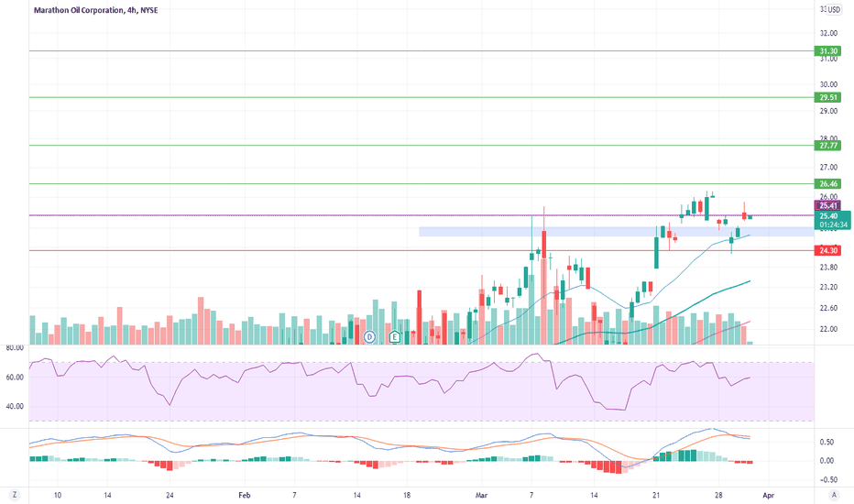Click the 'Apr' date axis label

[x=768, y=495]
